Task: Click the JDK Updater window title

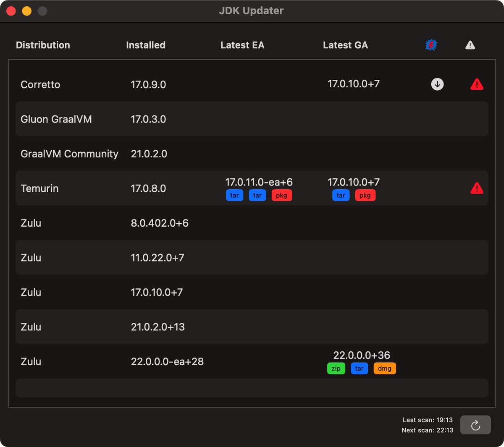Action: coord(251,10)
